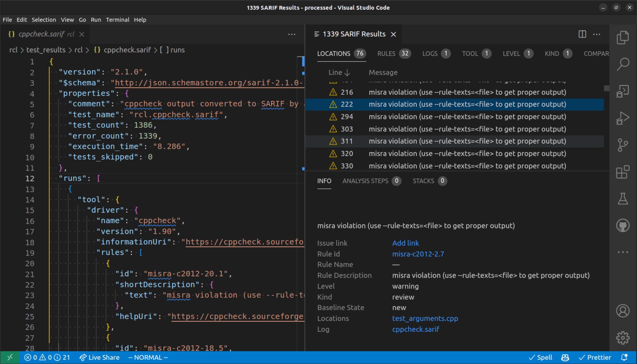Click the schema URL on line 3
The height and width of the screenshot is (364, 637).
coord(209,83)
